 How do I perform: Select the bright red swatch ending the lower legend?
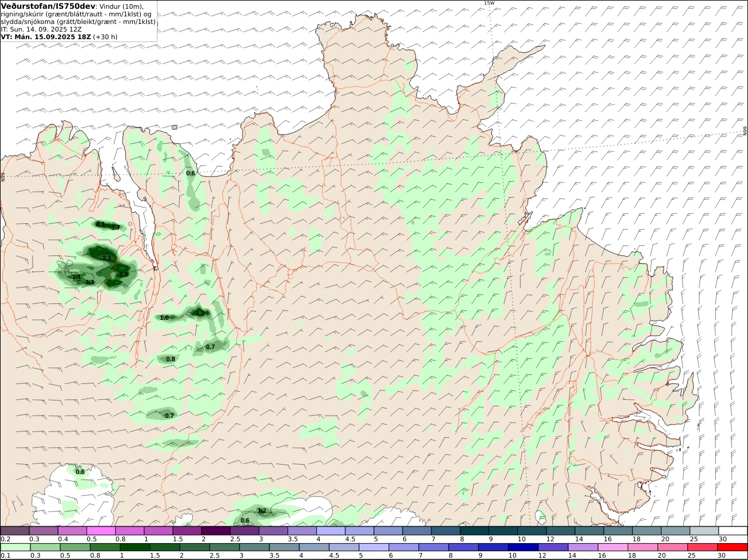pos(733,547)
